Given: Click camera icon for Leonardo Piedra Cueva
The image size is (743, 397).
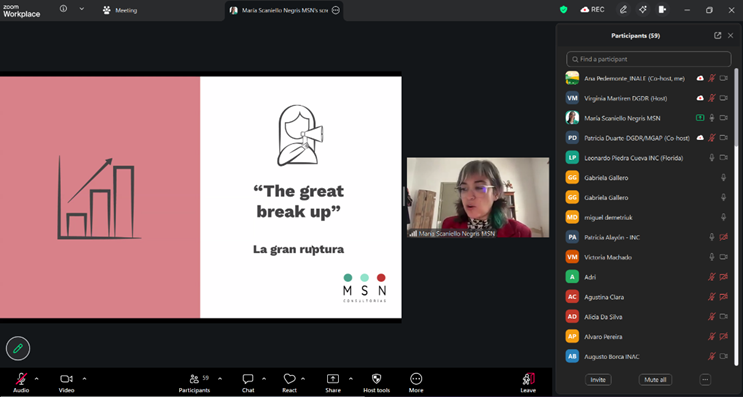Looking at the screenshot, I should click(x=724, y=158).
